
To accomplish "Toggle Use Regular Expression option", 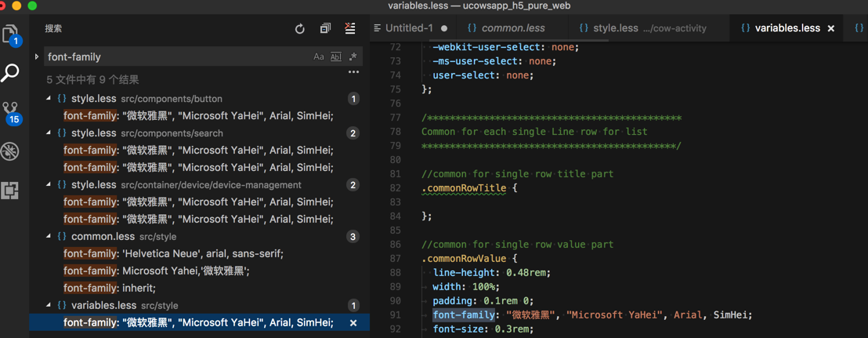I will pos(353,57).
